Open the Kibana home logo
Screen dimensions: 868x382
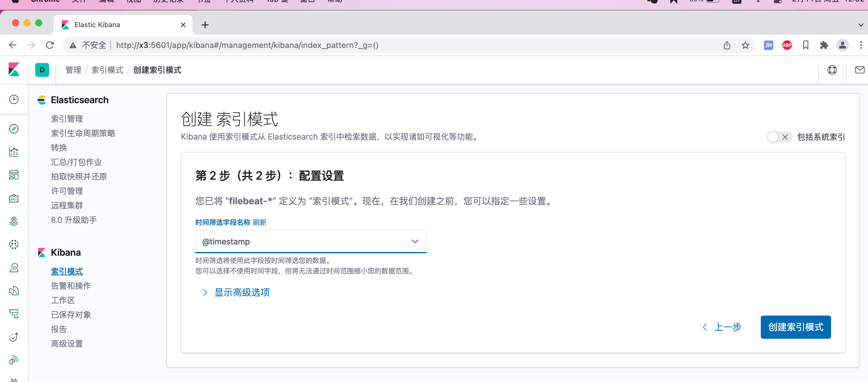click(x=14, y=70)
